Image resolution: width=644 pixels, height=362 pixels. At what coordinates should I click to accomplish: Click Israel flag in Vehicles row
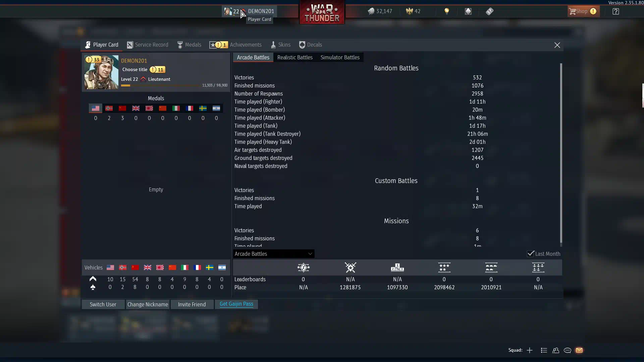point(222,267)
